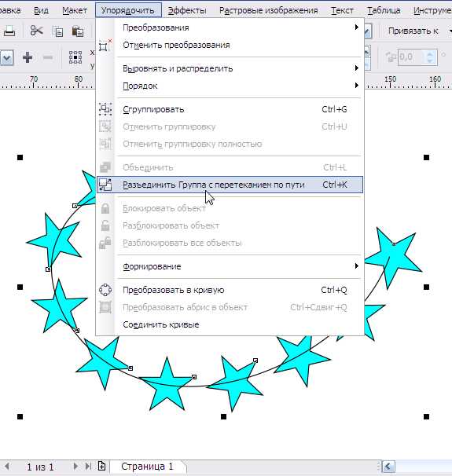Click the Объединить combine icon

(x=105, y=167)
